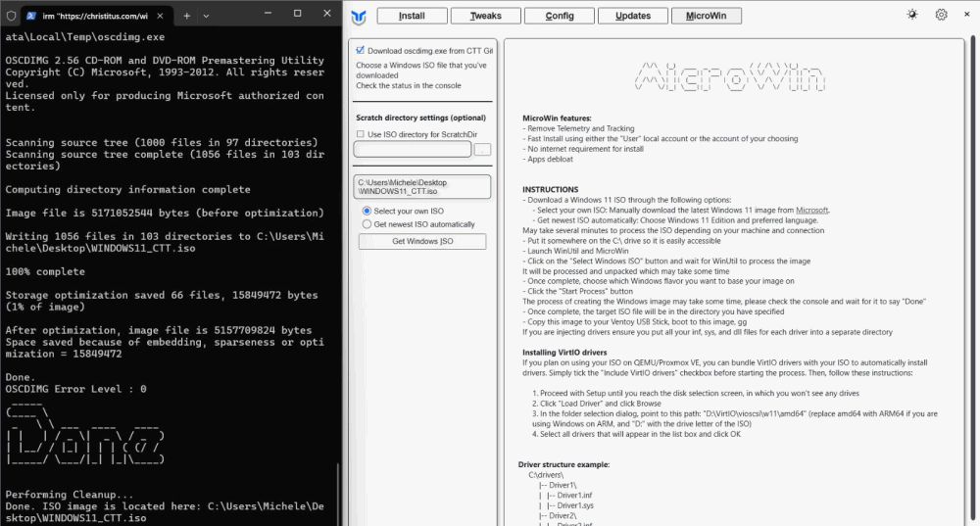Click the WinUtil logo icon

pyautogui.click(x=359, y=17)
